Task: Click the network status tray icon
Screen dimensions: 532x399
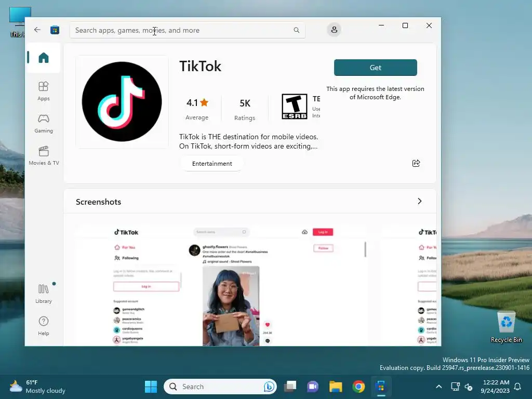Action: (x=455, y=387)
